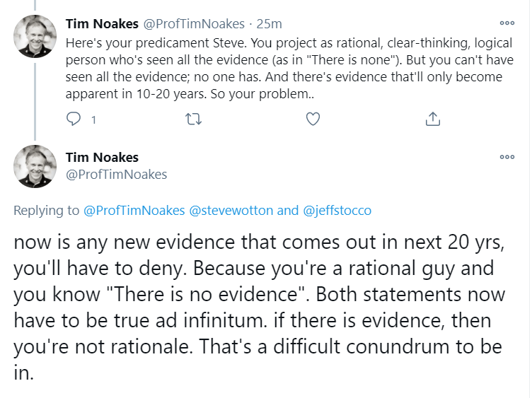Screen dimensions: 532x398
Task: Click the reply count number 1
Action: coord(93,120)
